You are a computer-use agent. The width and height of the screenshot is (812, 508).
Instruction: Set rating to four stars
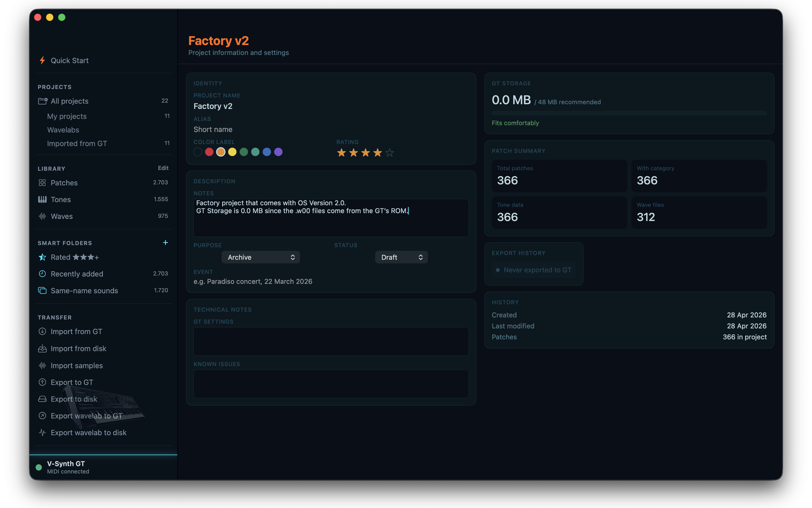click(378, 153)
